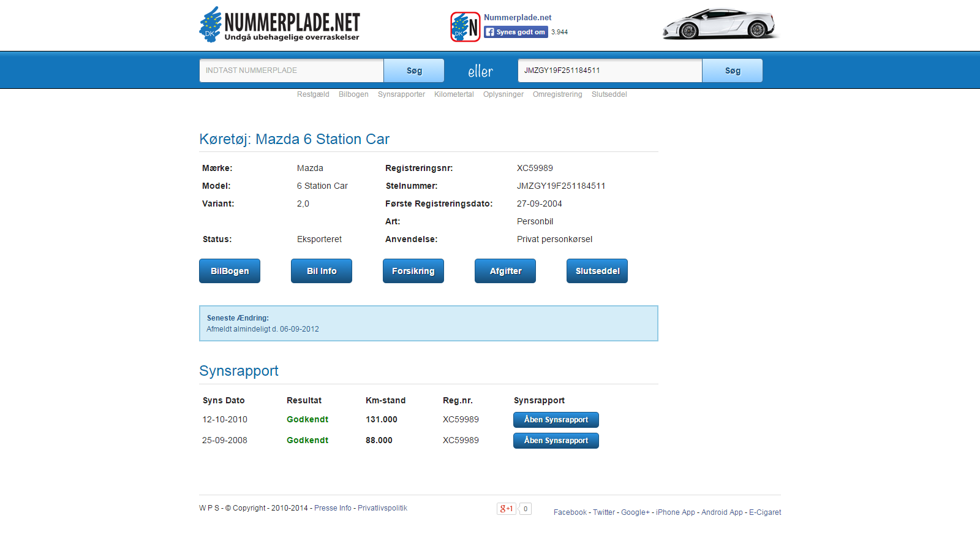
Task: Click the Nummerplade.net logo
Action: click(x=279, y=25)
